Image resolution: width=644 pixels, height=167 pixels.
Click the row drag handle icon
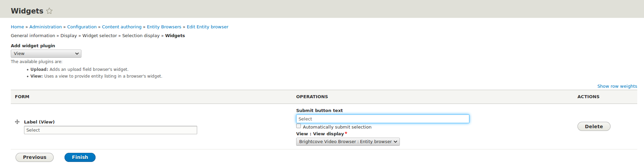17,122
